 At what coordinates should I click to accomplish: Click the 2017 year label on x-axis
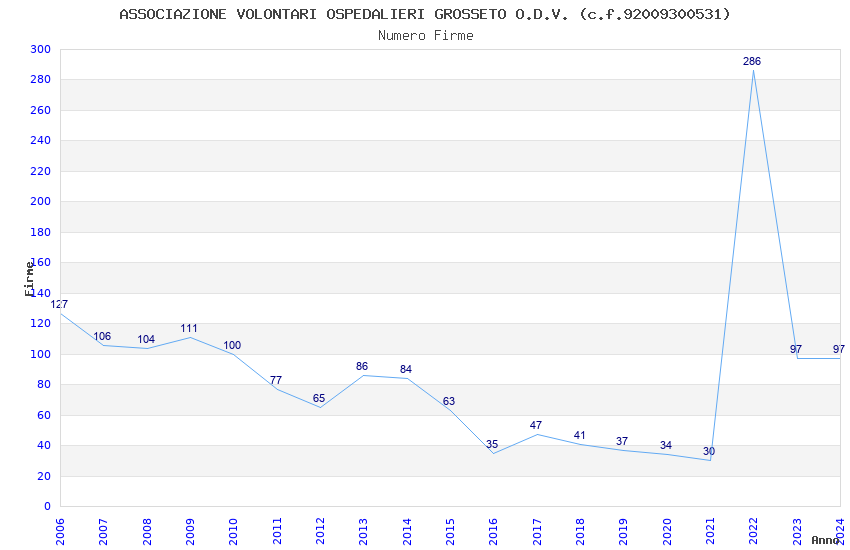coord(537,531)
